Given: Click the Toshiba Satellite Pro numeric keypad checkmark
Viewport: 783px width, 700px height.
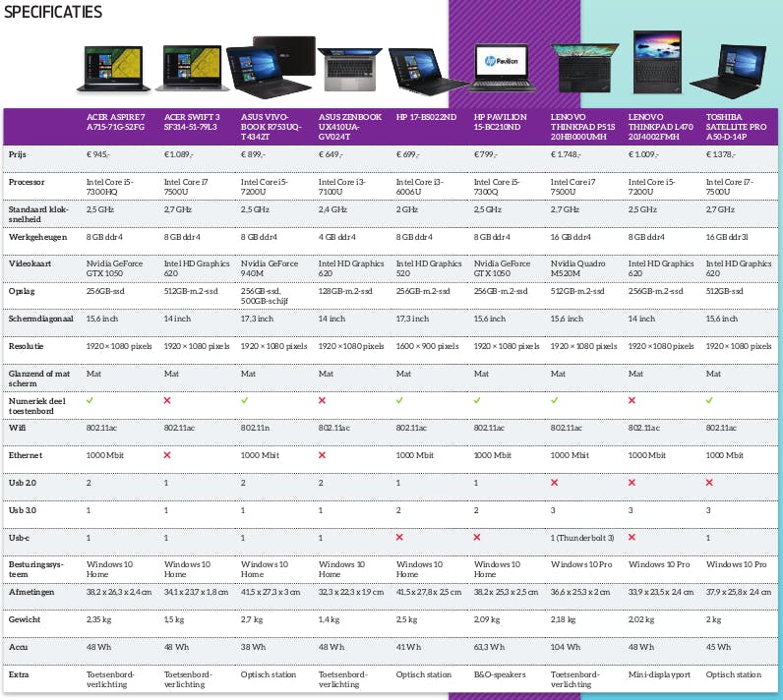Looking at the screenshot, I should 709,400.
